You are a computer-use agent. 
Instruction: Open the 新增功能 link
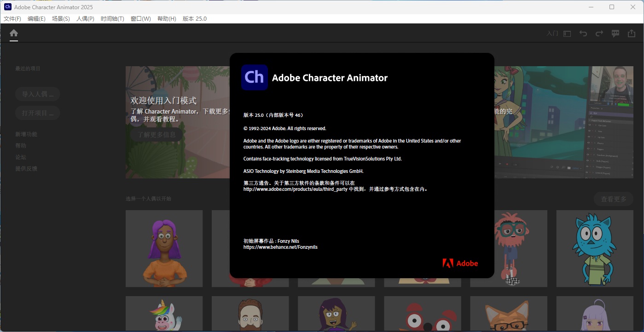[x=26, y=134]
